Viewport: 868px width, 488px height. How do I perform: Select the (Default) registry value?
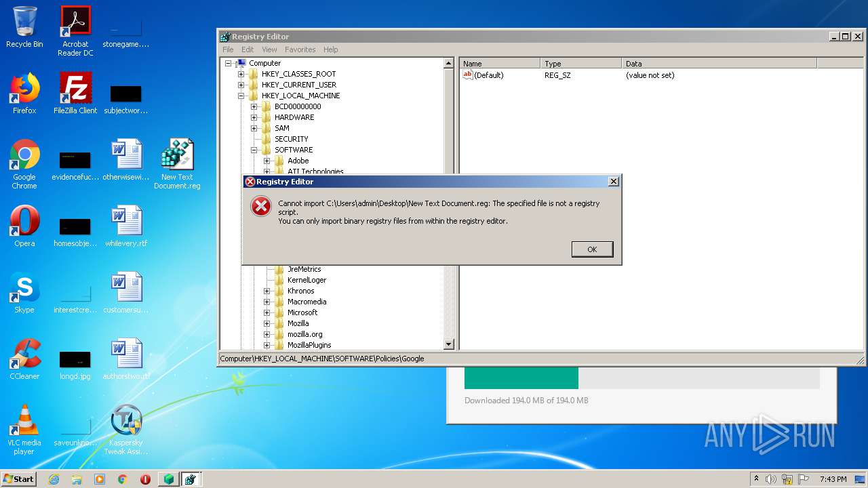coord(483,75)
